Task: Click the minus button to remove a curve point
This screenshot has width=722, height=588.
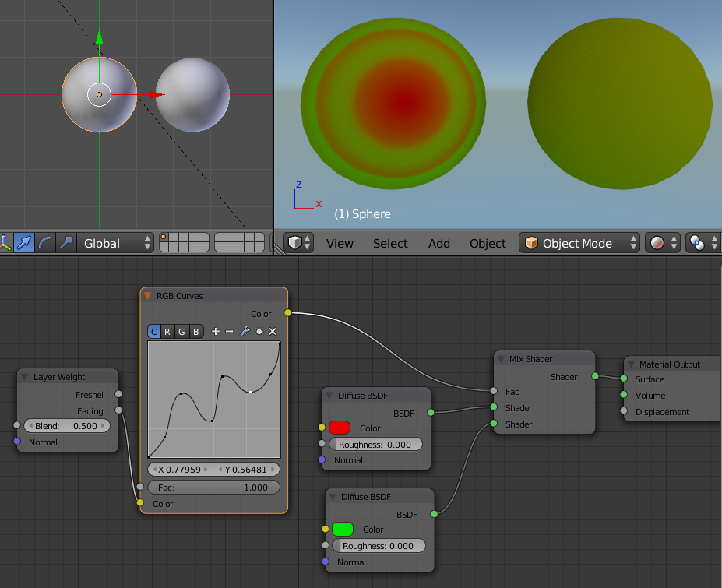Action: (x=229, y=331)
